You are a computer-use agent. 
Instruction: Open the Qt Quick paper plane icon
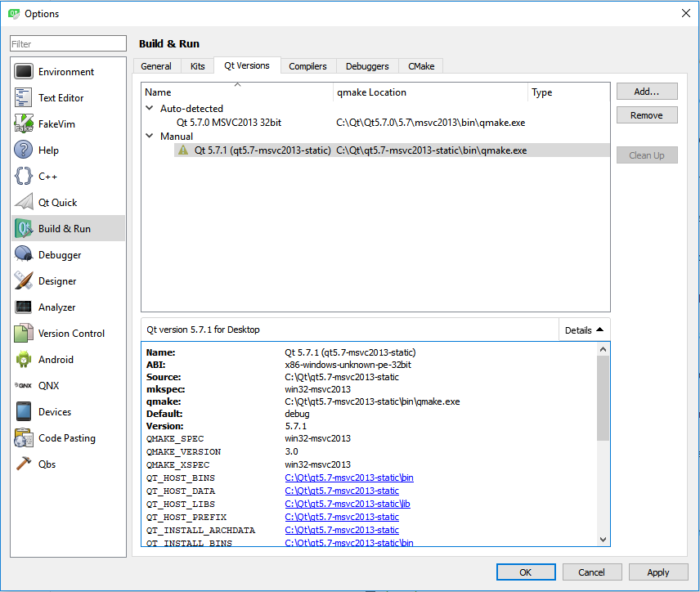click(x=23, y=202)
